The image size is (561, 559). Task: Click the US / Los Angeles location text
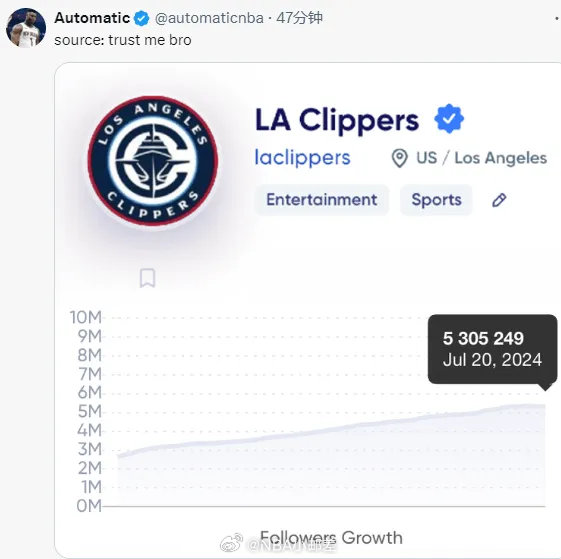[482, 158]
